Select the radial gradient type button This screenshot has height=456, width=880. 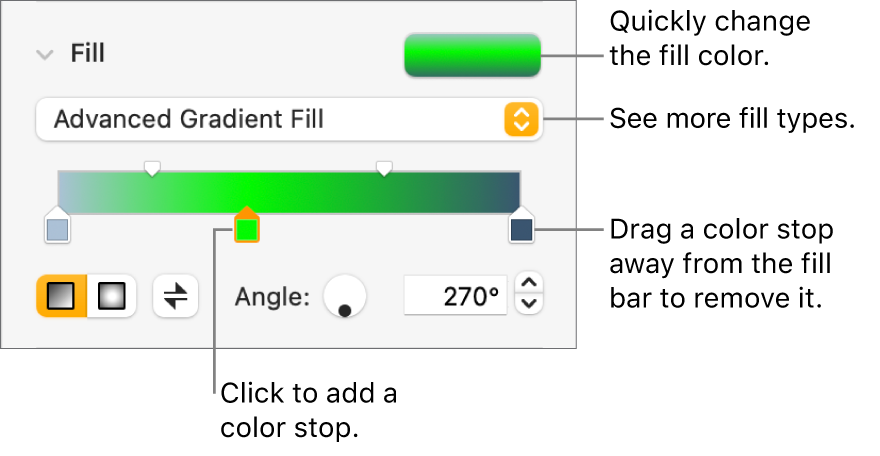pos(112,297)
